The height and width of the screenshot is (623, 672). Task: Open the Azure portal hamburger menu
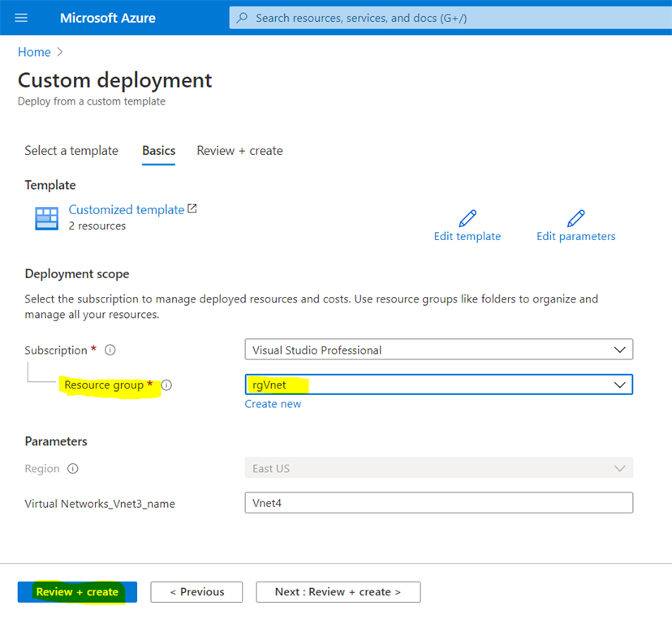[20, 18]
